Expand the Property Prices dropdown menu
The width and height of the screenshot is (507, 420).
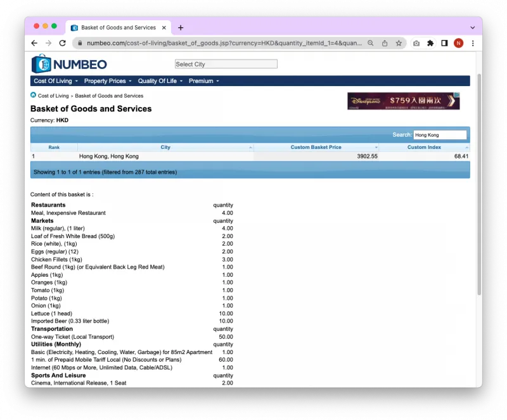click(108, 81)
